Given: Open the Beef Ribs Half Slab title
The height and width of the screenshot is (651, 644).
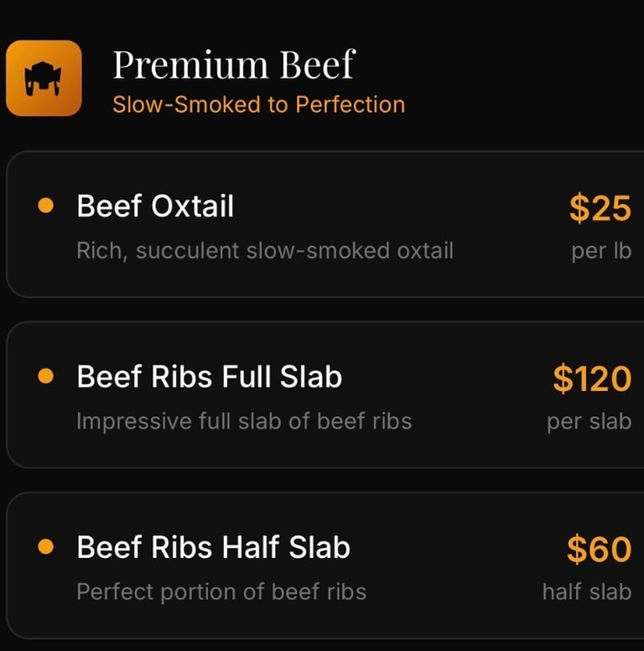Looking at the screenshot, I should click(x=213, y=547).
